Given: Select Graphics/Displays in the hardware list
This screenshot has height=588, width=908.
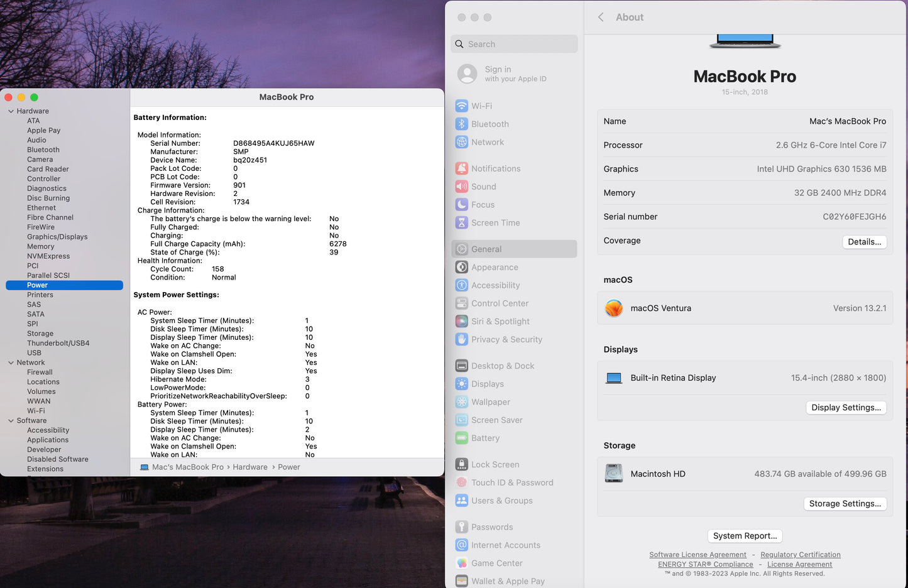Looking at the screenshot, I should pos(57,236).
